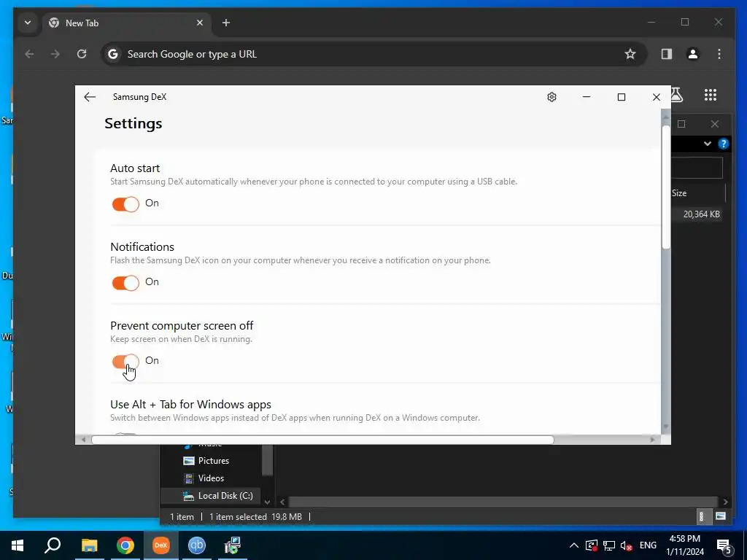Show hidden system tray icons

(574, 545)
